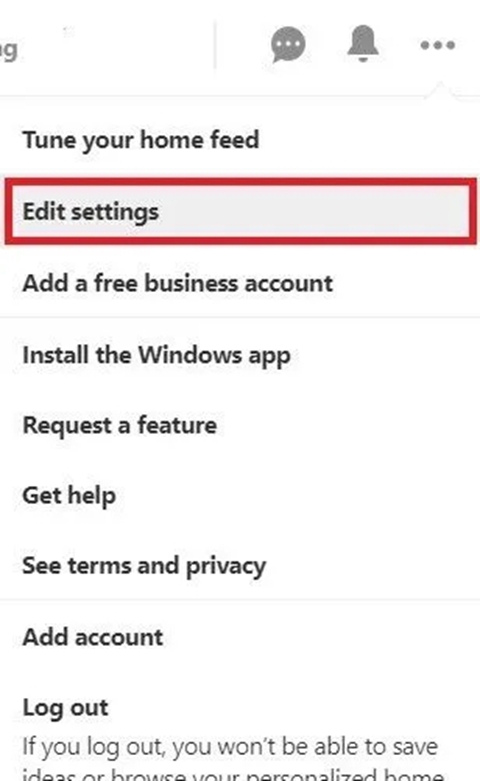
Task: Open the messages speech bubble icon
Action: pyautogui.click(x=288, y=44)
